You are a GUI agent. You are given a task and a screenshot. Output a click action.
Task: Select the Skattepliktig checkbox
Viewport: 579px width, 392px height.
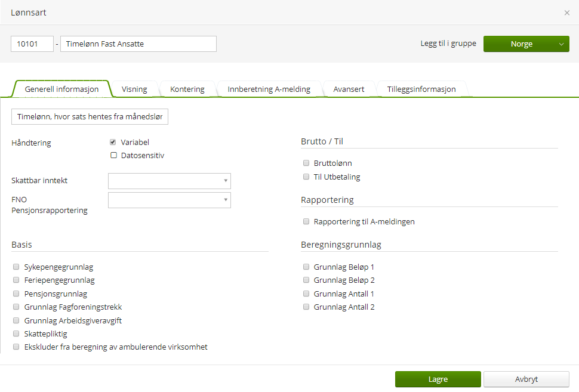16,334
